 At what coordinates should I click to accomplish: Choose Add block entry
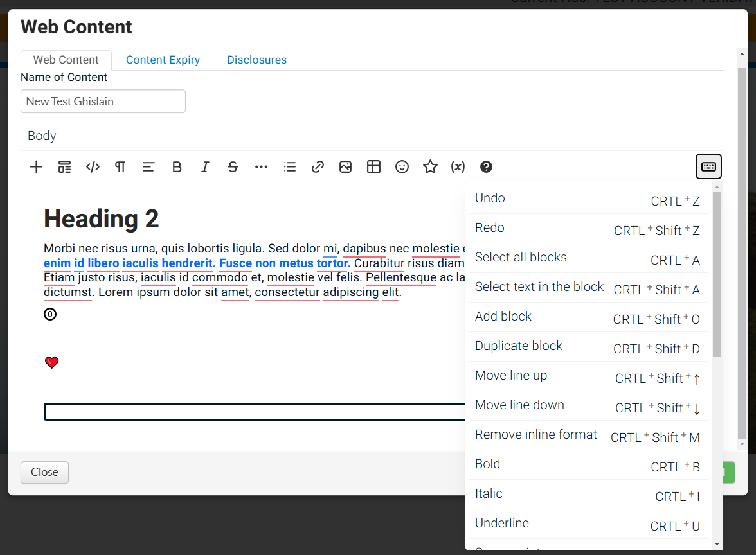click(x=588, y=317)
